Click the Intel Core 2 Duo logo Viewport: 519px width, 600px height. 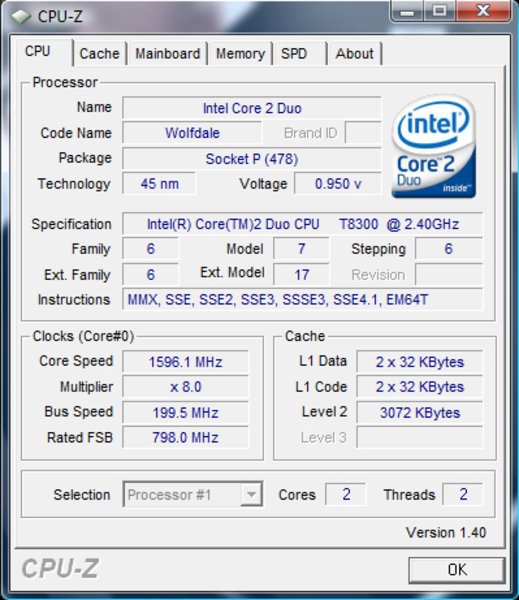click(x=434, y=146)
